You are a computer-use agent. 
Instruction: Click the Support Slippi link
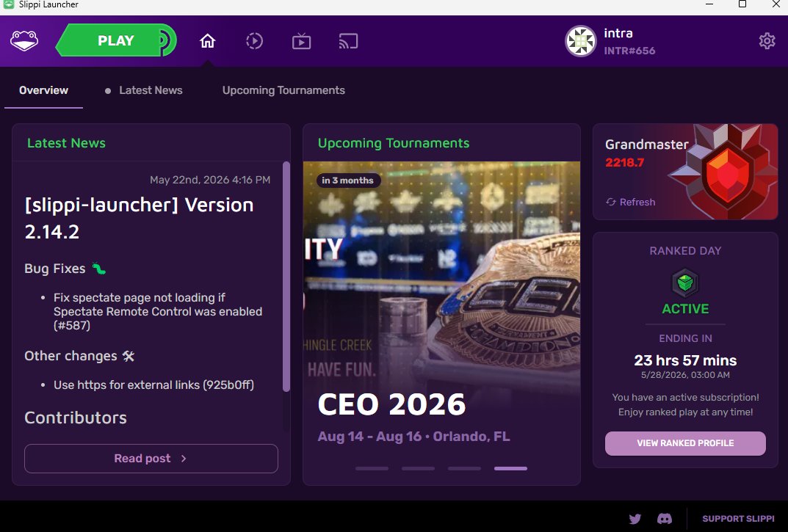[738, 519]
